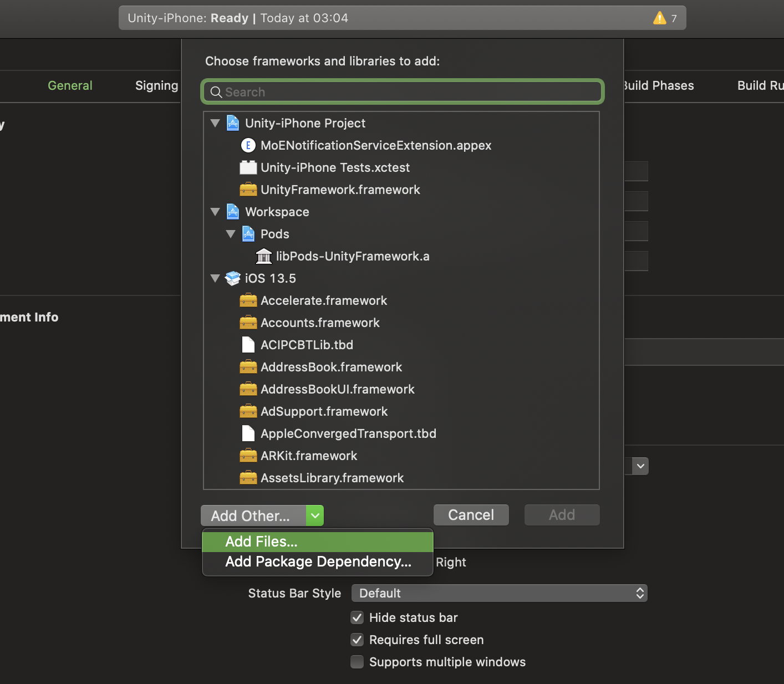The height and width of the screenshot is (684, 784).
Task: Click the Unity-iPhone Tests.xctest bundle icon
Action: coord(248,167)
